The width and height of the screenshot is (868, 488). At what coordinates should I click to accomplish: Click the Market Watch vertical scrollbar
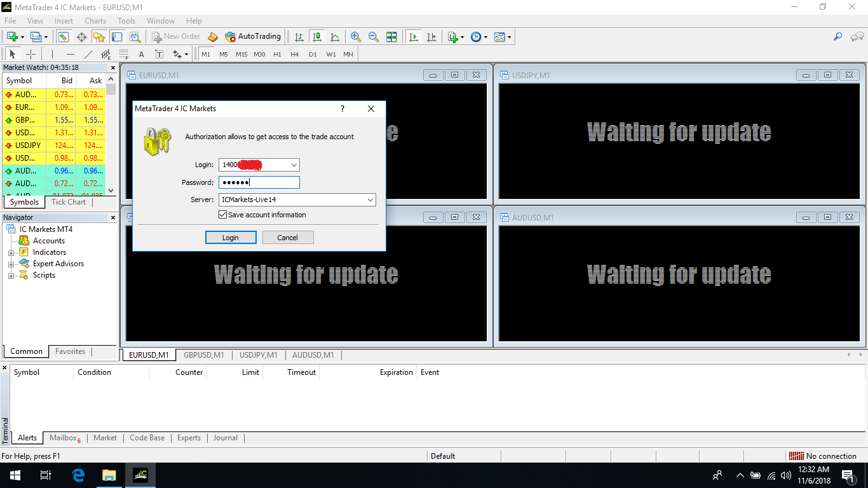point(111,135)
